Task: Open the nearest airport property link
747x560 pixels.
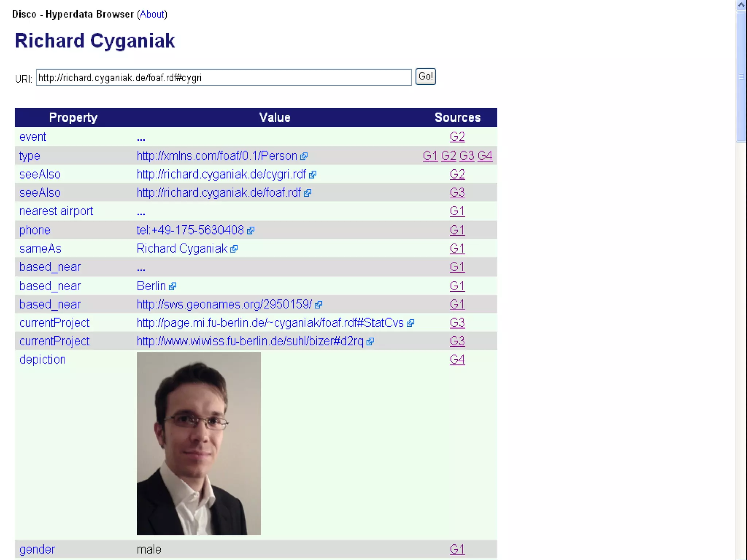Action: 56,211
